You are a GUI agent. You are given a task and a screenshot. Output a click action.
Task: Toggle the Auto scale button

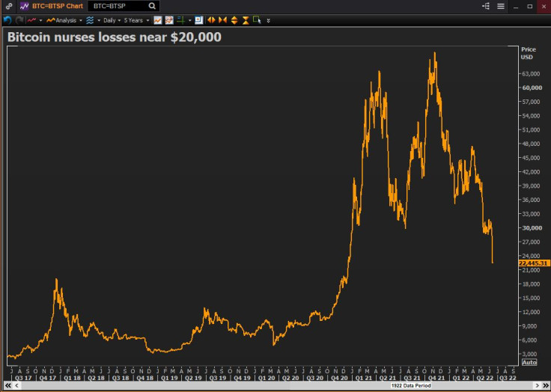coord(529,362)
